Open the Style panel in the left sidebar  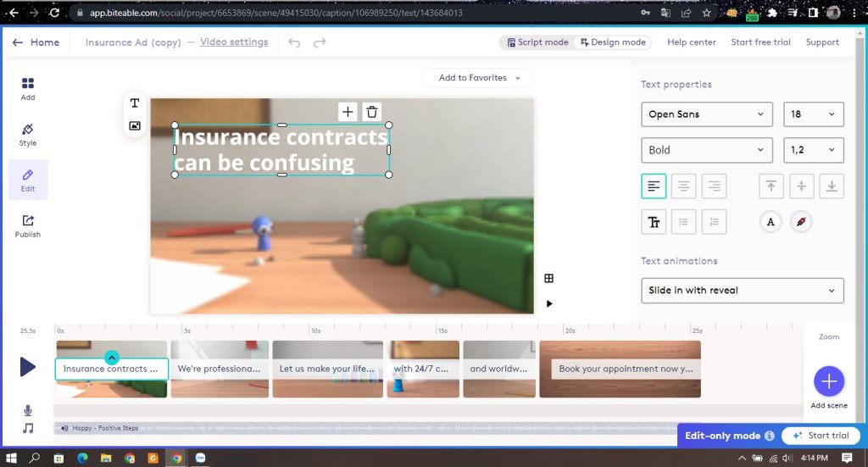point(28,134)
